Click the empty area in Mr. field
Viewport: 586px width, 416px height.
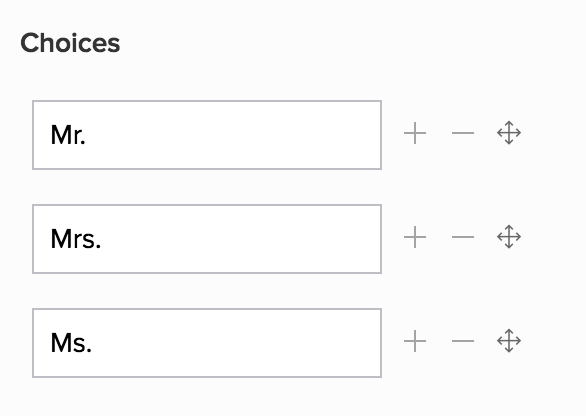point(232,135)
